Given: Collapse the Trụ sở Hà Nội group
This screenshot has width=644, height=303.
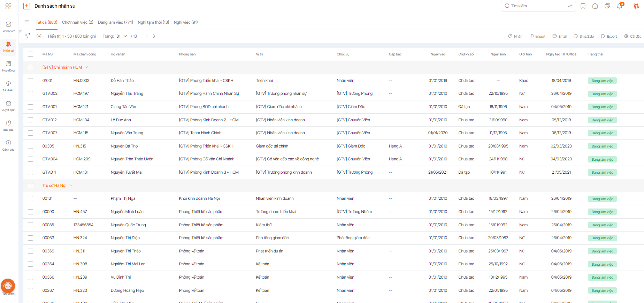Looking at the screenshot, I should coord(71,185).
